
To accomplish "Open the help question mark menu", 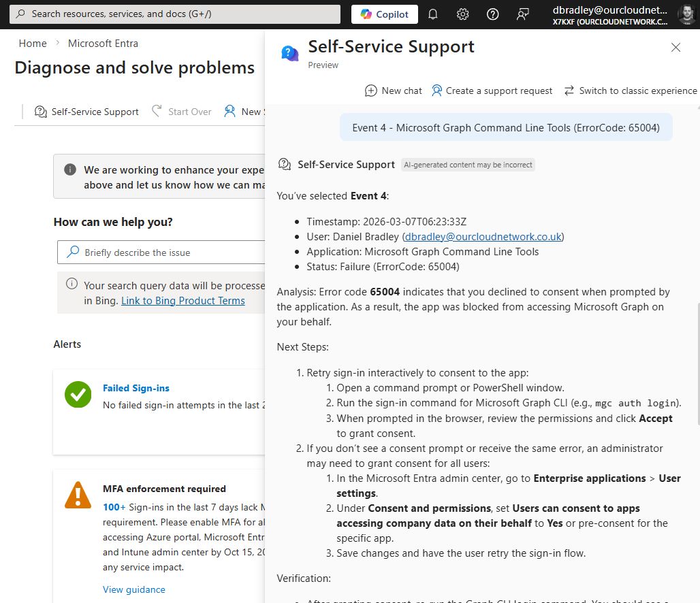I will pos(492,14).
